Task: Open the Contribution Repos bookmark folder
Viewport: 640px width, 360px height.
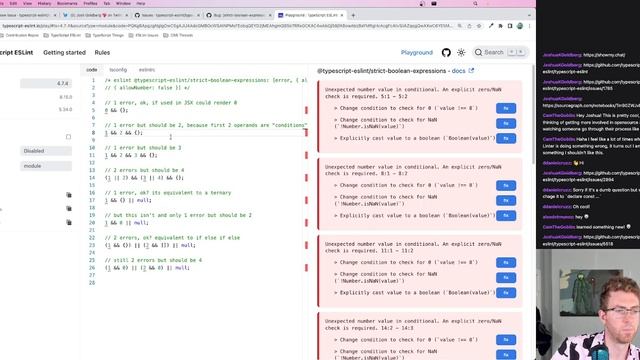Action: tap(19, 35)
